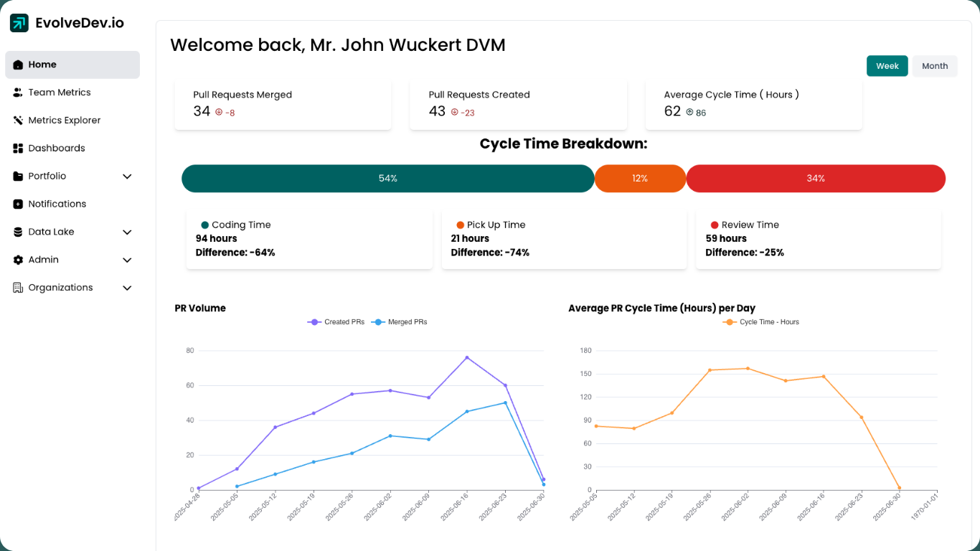This screenshot has width=980, height=551.
Task: Open the Notifications menu item
Action: [57, 204]
